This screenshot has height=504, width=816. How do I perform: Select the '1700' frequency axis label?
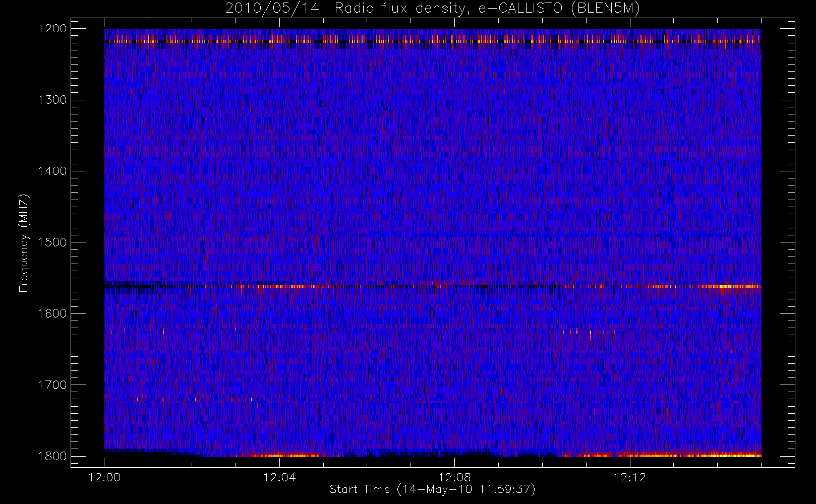click(52, 385)
